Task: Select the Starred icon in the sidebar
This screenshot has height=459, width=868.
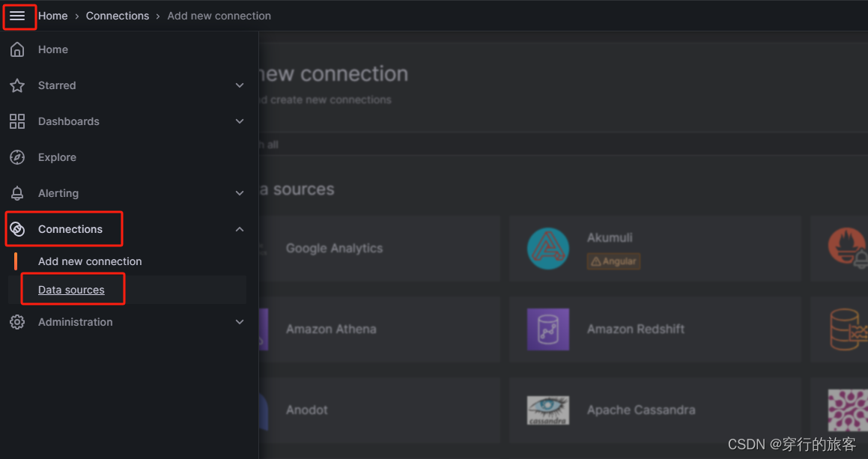Action: [x=17, y=85]
